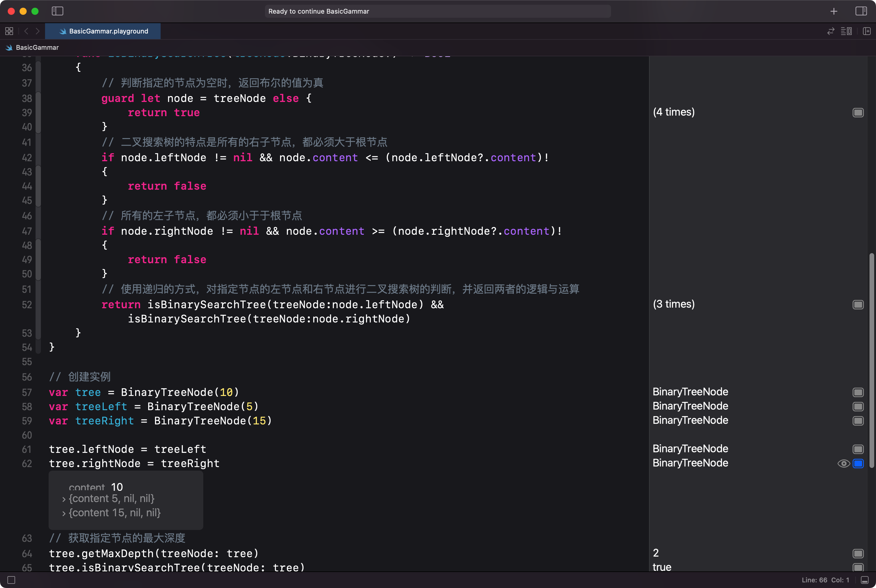Click the 'content 10' inline result text
The height and width of the screenshot is (588, 876).
[96, 487]
